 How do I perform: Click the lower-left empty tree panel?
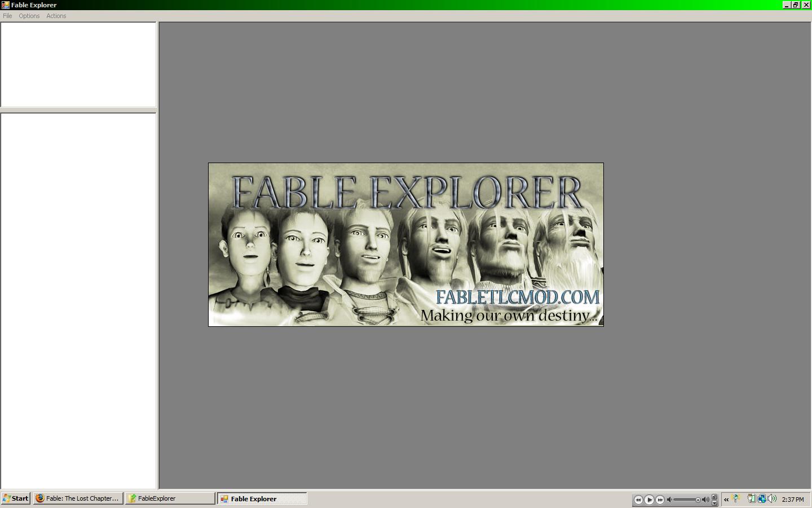78,300
